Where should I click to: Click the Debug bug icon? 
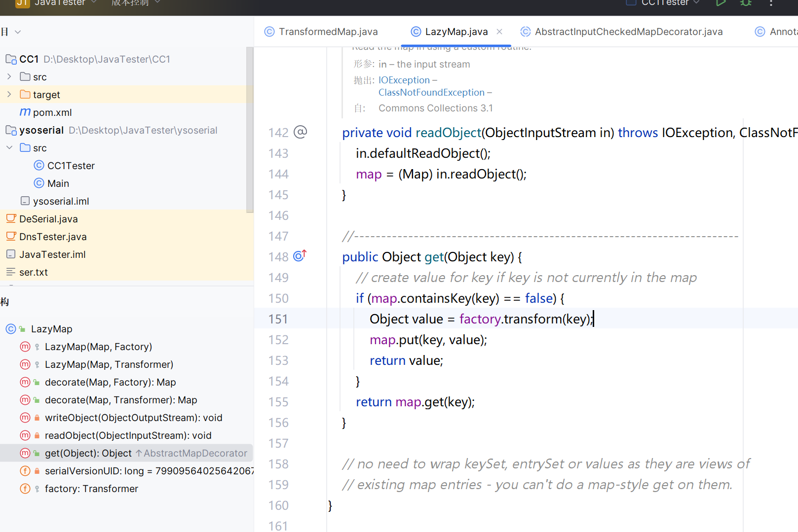pos(746,3)
